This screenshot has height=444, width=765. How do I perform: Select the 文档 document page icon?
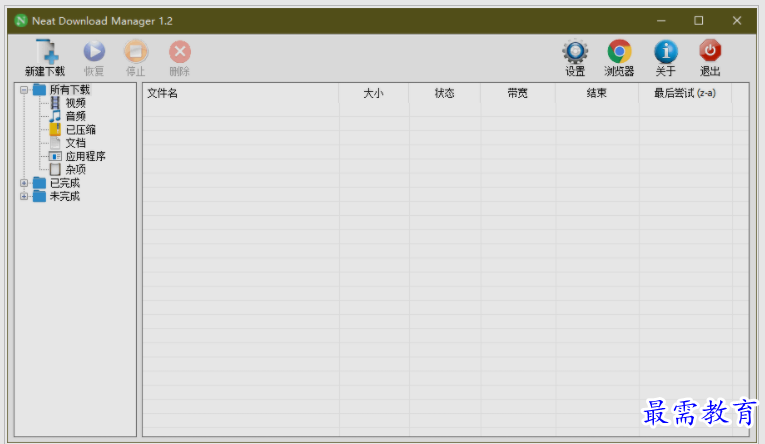(x=55, y=143)
